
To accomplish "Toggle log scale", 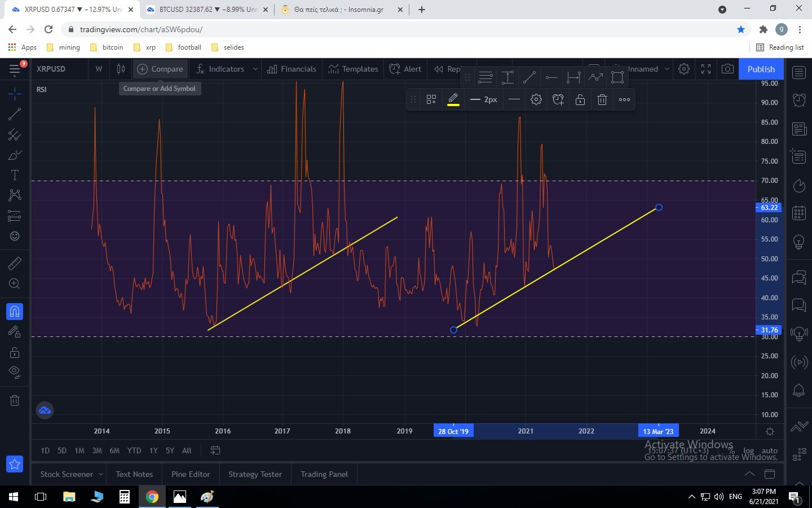I will click(749, 450).
